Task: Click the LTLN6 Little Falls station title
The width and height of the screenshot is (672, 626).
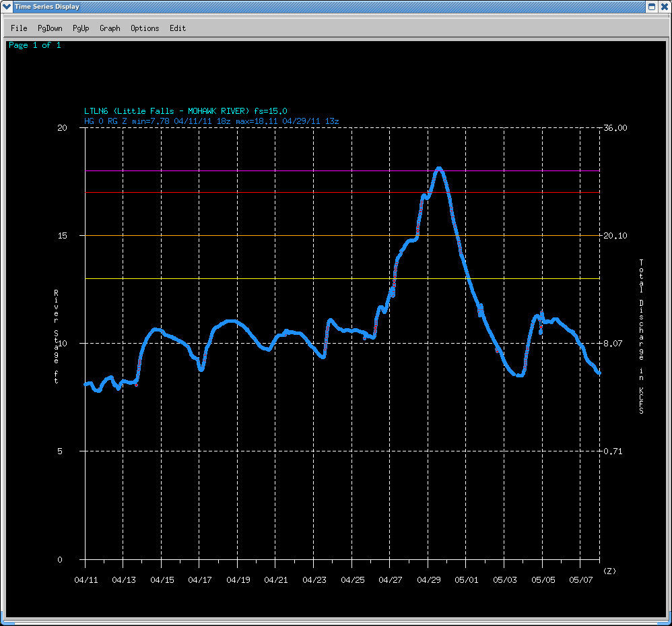Action: (x=186, y=111)
